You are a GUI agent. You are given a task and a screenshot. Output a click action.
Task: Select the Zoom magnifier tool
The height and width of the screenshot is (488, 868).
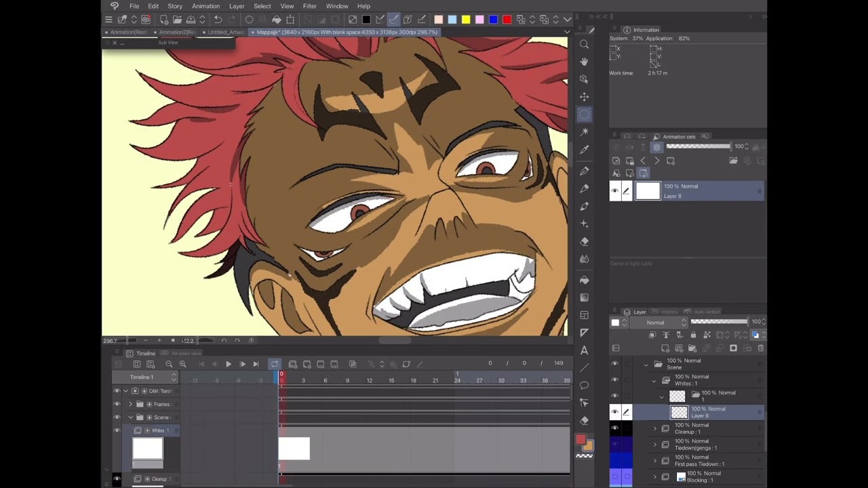584,44
